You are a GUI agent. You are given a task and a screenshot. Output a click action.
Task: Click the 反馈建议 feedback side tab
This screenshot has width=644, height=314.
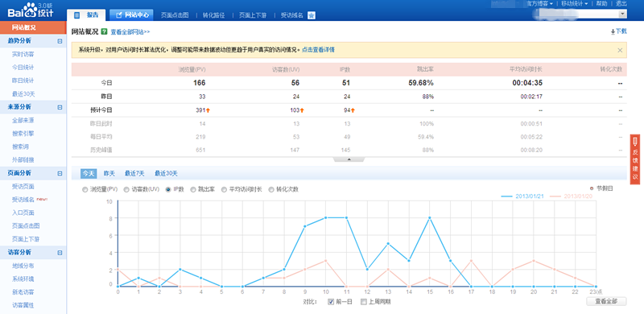[635, 159]
